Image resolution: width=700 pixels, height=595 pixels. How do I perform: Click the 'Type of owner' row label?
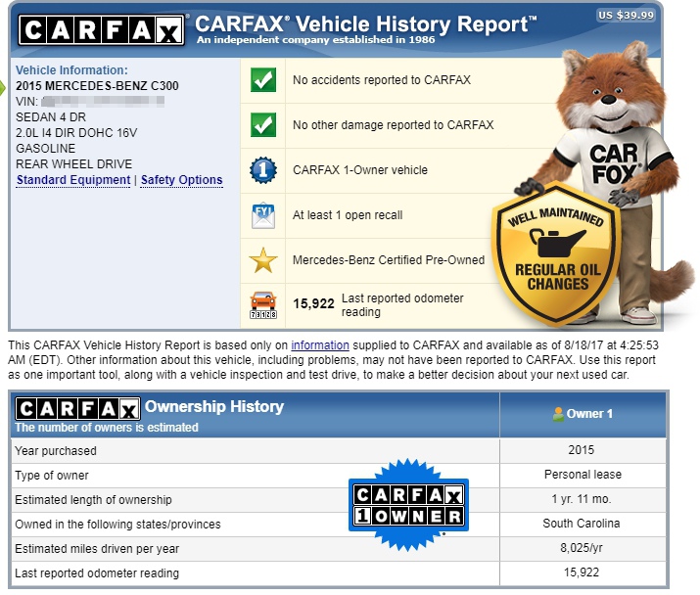pyautogui.click(x=52, y=476)
